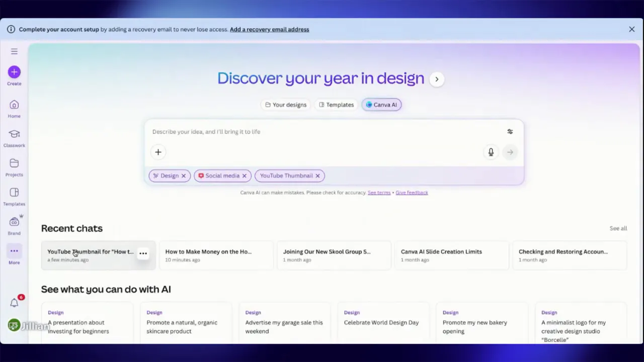Click the plus button to add content
644x362 pixels.
point(158,152)
